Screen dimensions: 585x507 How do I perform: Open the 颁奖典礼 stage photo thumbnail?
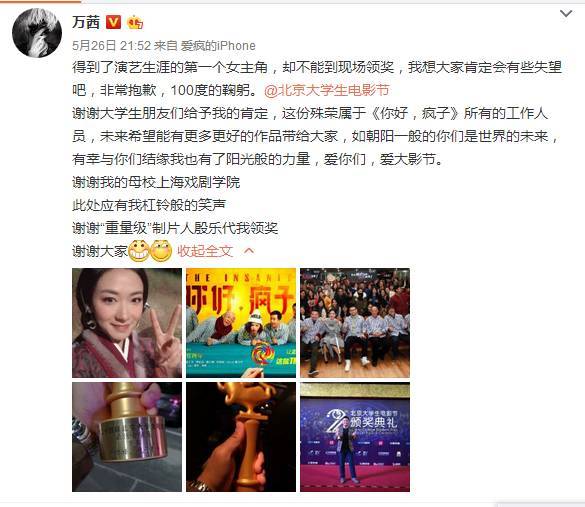point(355,437)
